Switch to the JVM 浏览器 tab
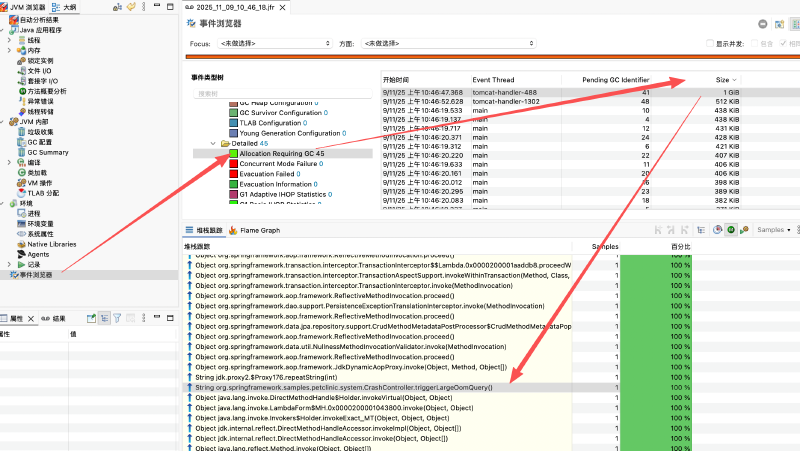Screen dimensions: 800x451 pyautogui.click(x=25, y=6)
